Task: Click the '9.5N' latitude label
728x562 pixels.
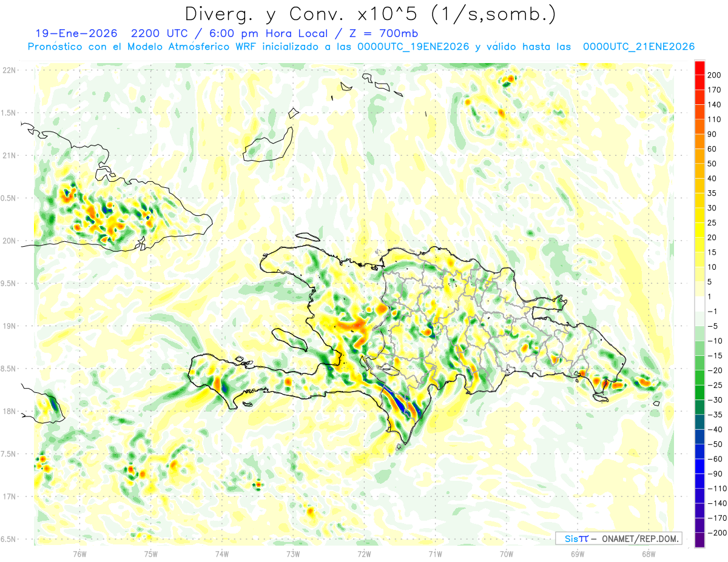Action: coord(9,283)
